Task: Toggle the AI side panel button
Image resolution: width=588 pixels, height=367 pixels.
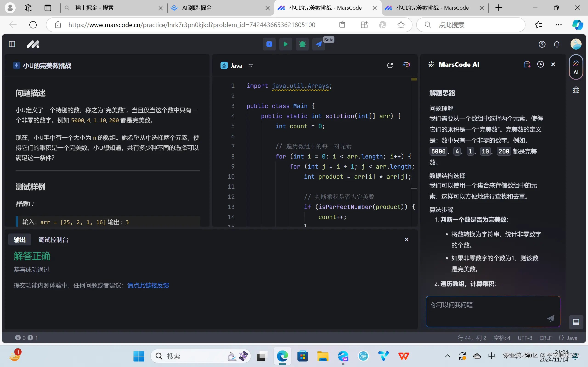Action: tap(576, 67)
